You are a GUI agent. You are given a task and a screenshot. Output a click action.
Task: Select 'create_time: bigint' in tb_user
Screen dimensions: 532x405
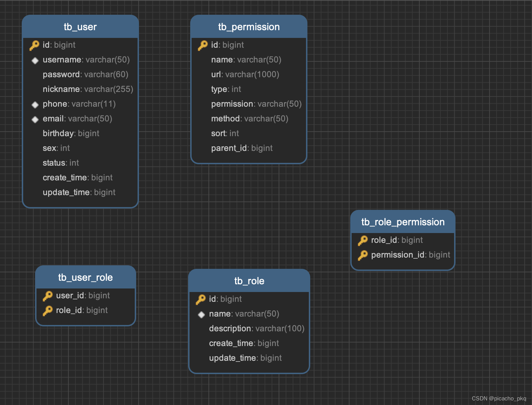80,178
